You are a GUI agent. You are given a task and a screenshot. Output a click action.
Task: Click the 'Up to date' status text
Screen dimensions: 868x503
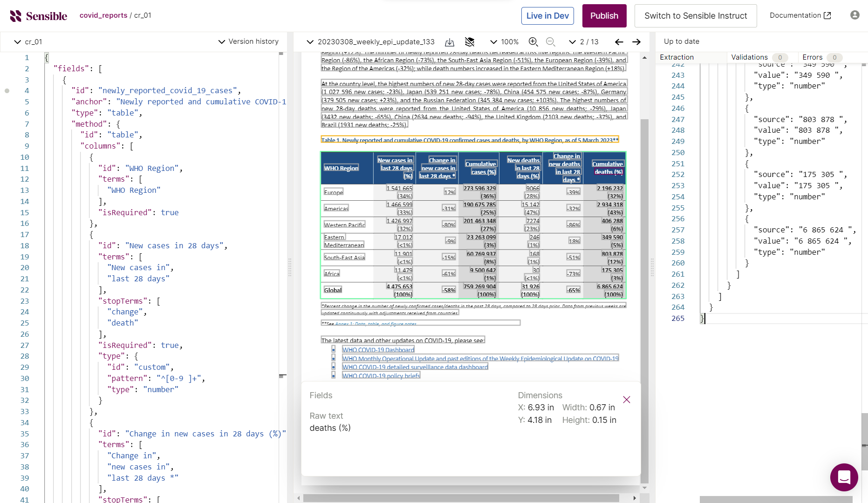click(x=682, y=41)
